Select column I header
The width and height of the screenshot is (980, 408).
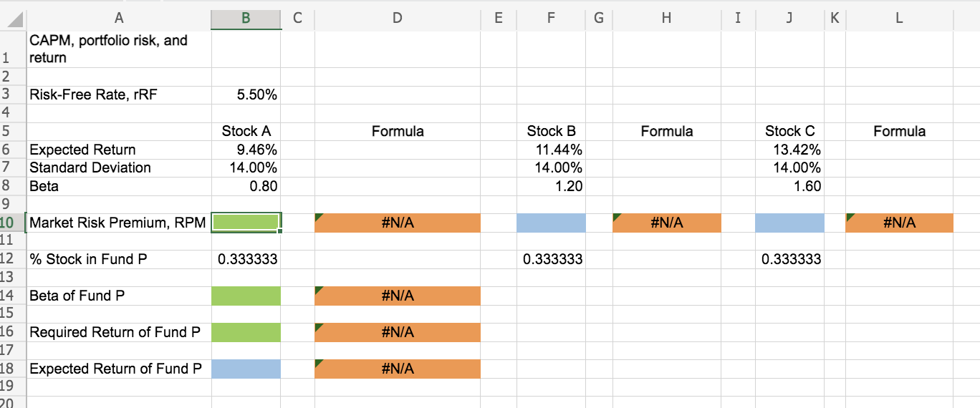(738, 19)
